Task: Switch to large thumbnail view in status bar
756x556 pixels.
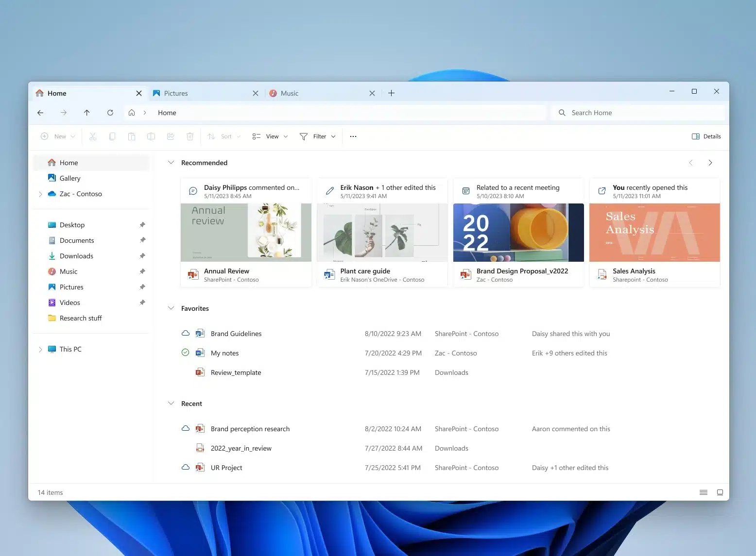Action: [720, 492]
